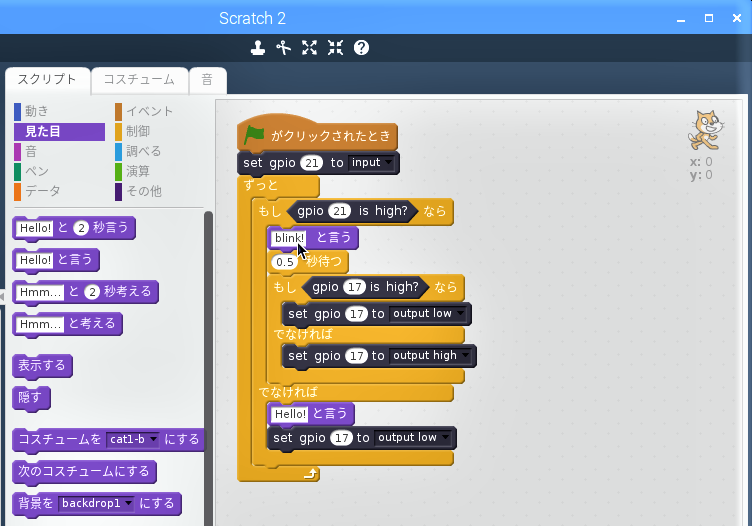Open the 音 tab

(207, 80)
